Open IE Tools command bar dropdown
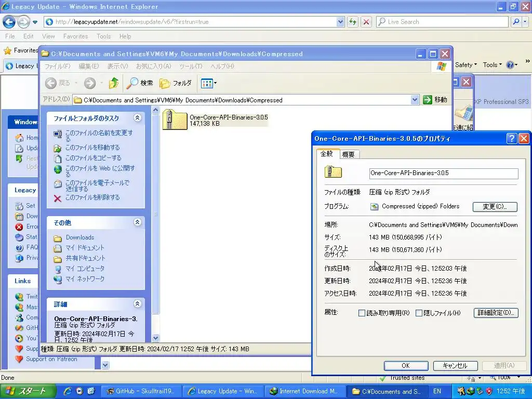 click(x=492, y=65)
